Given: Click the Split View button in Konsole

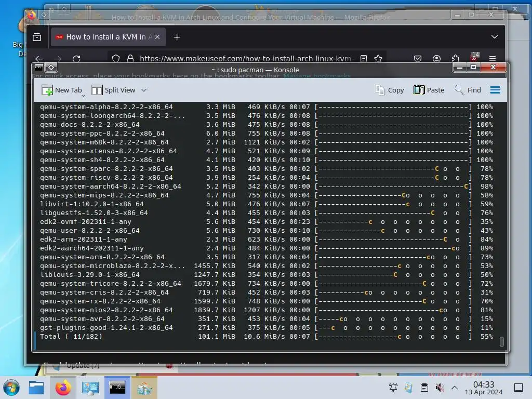Looking at the screenshot, I should (x=113, y=90).
